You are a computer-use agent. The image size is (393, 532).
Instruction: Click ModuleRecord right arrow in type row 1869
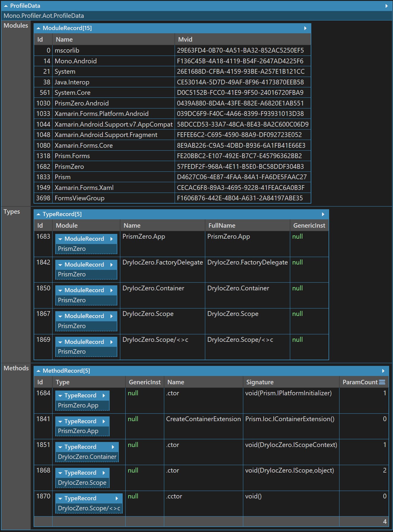click(112, 342)
